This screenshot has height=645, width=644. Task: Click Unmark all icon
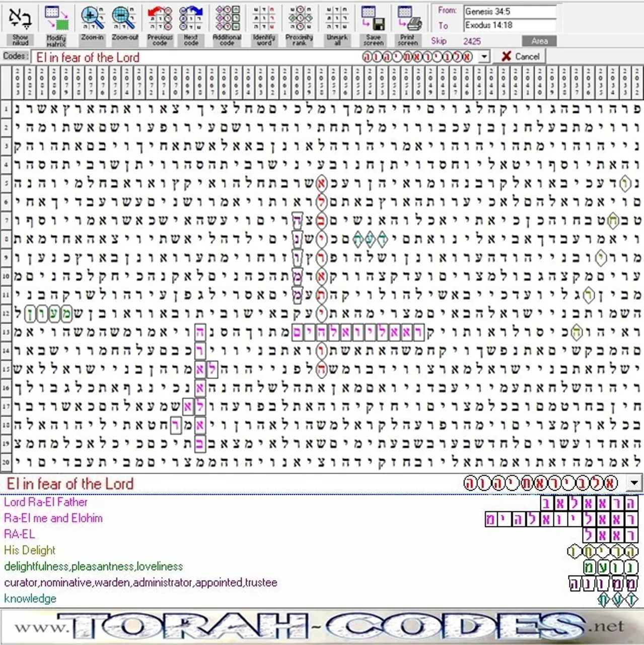click(x=337, y=25)
